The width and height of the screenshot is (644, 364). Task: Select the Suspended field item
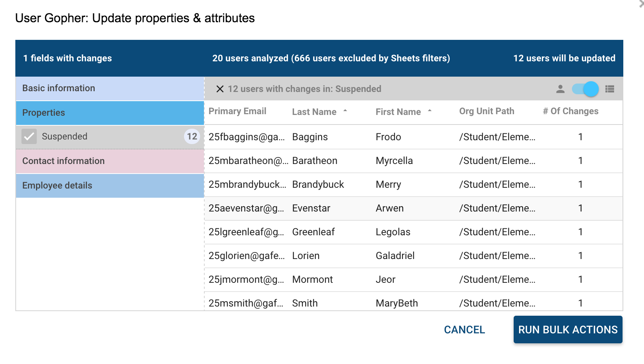point(64,136)
